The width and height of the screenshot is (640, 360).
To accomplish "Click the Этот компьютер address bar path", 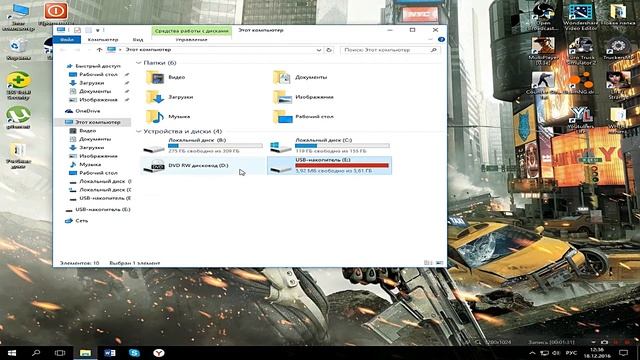I will [148, 50].
